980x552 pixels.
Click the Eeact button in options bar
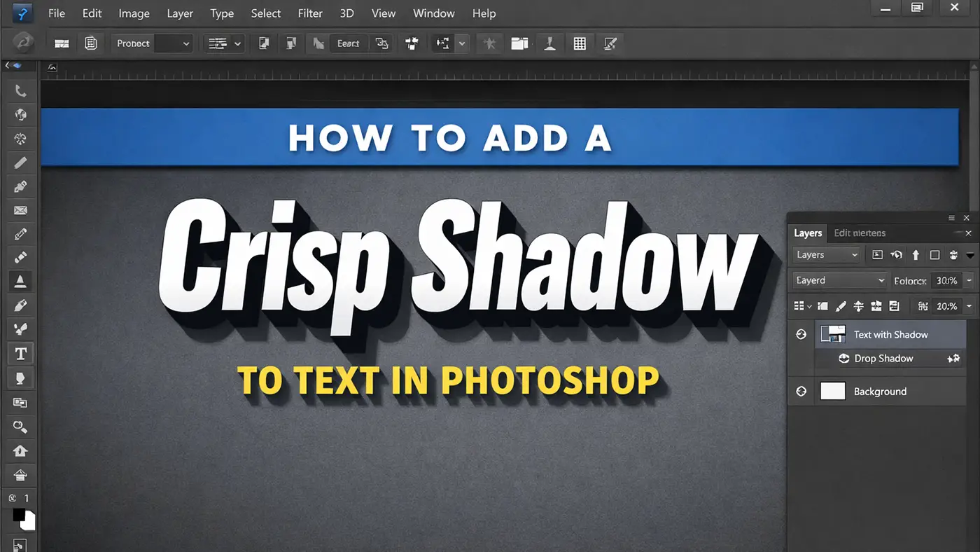[348, 43]
